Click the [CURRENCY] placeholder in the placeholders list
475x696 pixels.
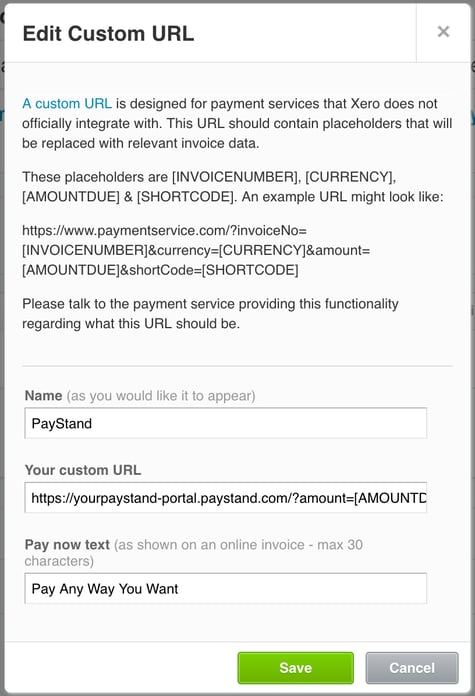(350, 177)
